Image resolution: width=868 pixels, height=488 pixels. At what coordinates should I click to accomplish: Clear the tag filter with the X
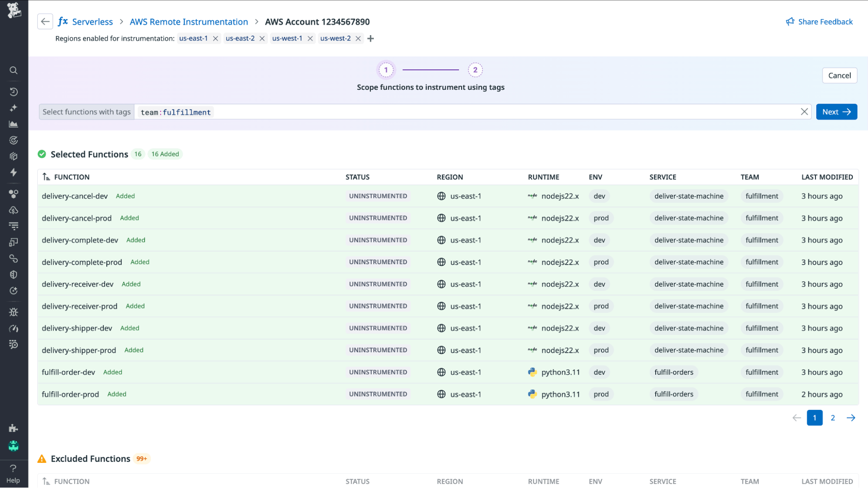coord(804,111)
